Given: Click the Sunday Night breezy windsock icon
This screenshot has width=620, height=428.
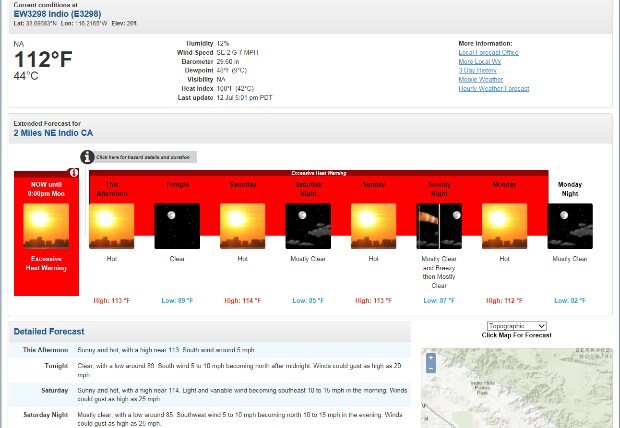Looking at the screenshot, I should [439, 226].
